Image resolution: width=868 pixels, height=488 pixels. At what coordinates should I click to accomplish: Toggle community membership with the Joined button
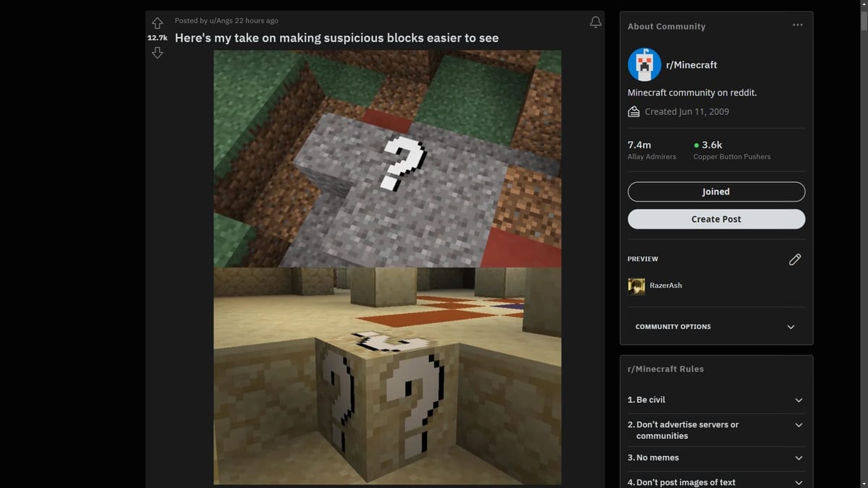pyautogui.click(x=715, y=191)
